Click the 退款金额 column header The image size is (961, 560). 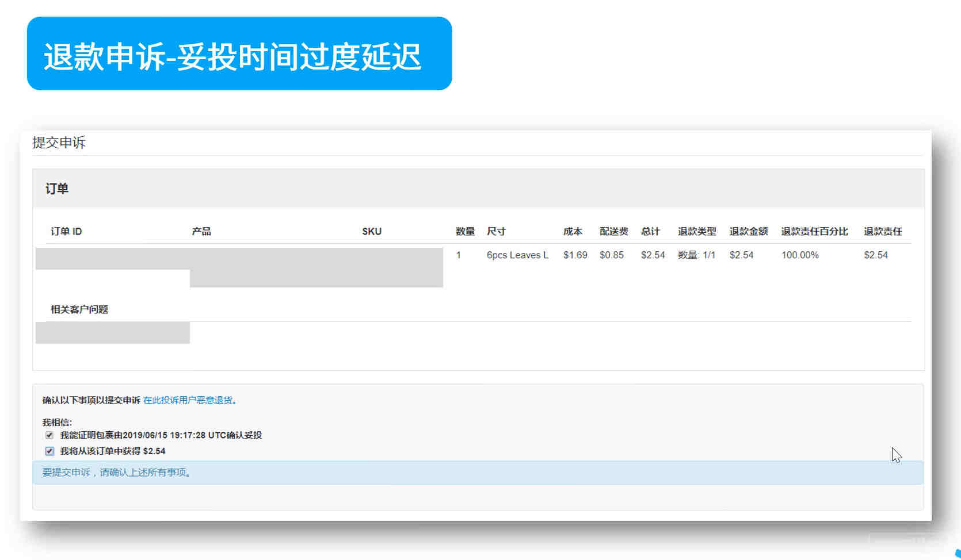749,231
